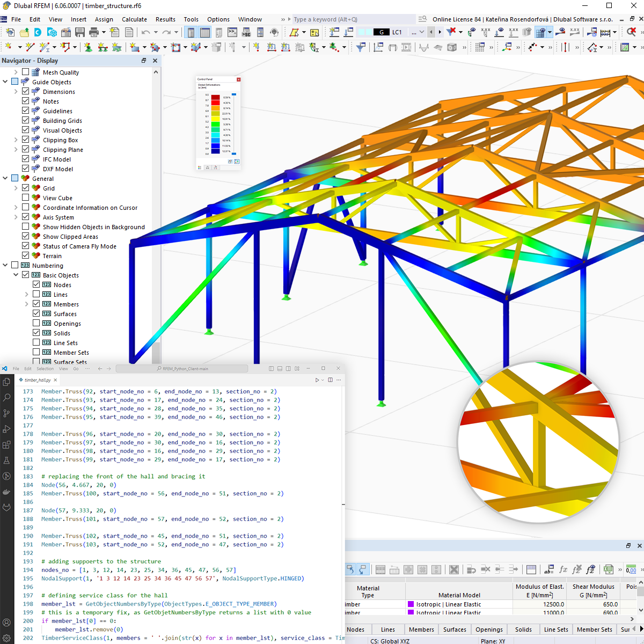Image resolution: width=644 pixels, height=644 pixels.
Task: Toggle the Dimensions checkbox
Action: click(x=26, y=91)
